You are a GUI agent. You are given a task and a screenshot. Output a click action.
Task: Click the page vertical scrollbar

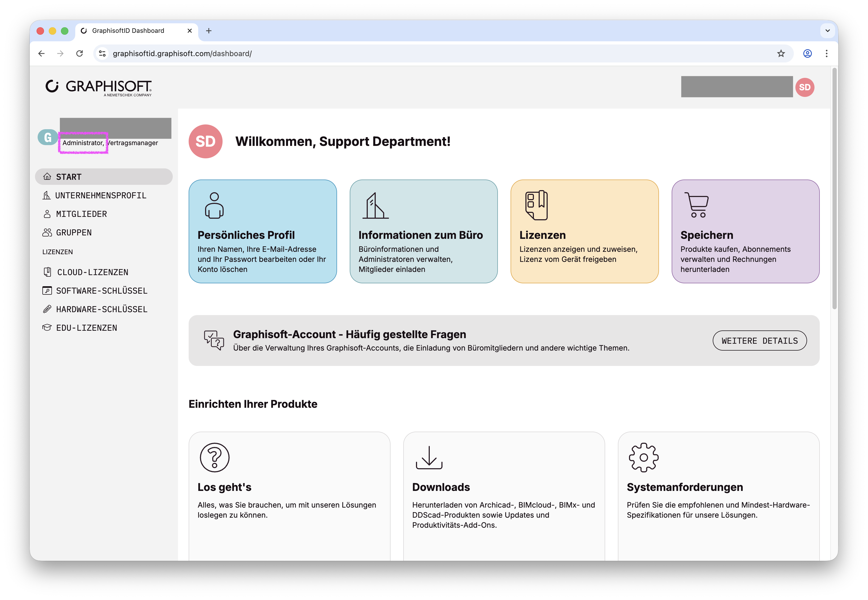click(835, 188)
